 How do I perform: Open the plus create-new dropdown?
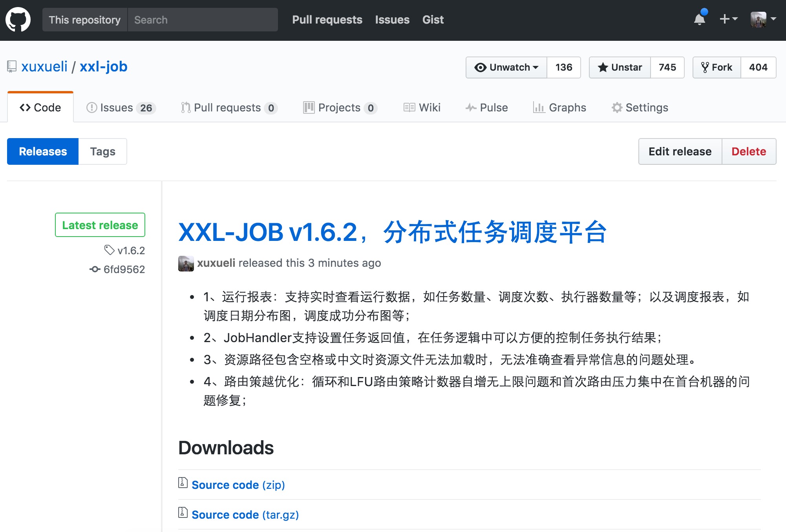click(729, 19)
